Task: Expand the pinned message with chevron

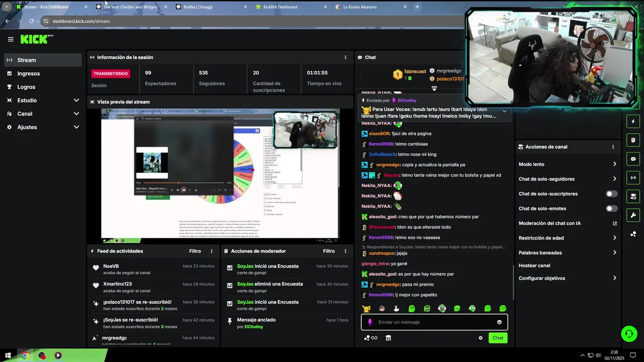Action: [x=504, y=111]
